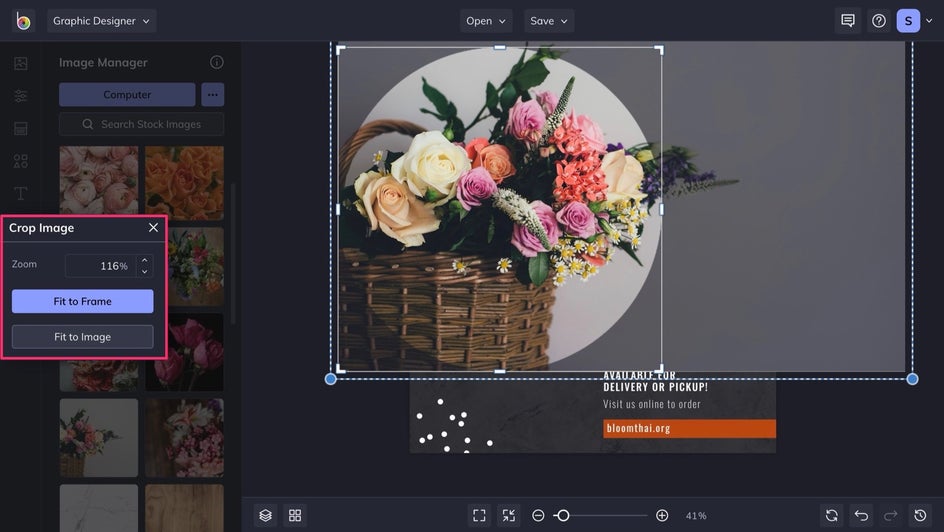Open the Templates sidebar icon
This screenshot has width=944, height=532.
click(x=20, y=128)
